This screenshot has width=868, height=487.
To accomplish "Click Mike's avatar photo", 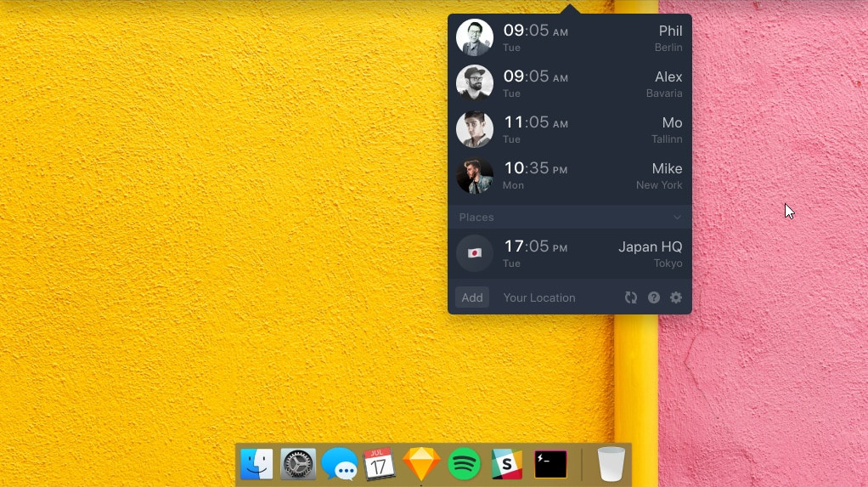I will (x=475, y=175).
